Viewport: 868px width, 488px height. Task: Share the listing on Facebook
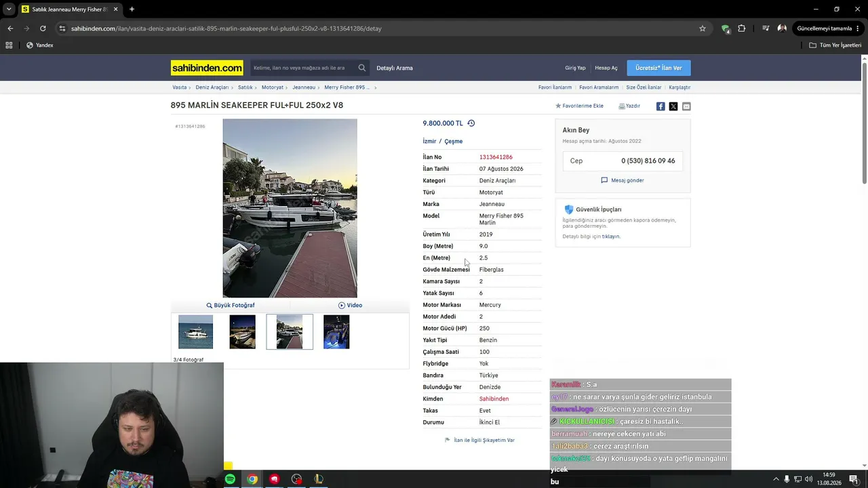click(x=660, y=106)
